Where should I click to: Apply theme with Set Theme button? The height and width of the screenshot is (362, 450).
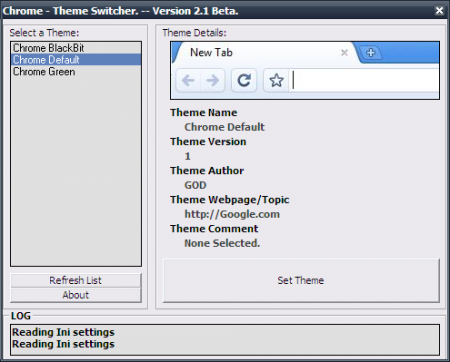(301, 280)
